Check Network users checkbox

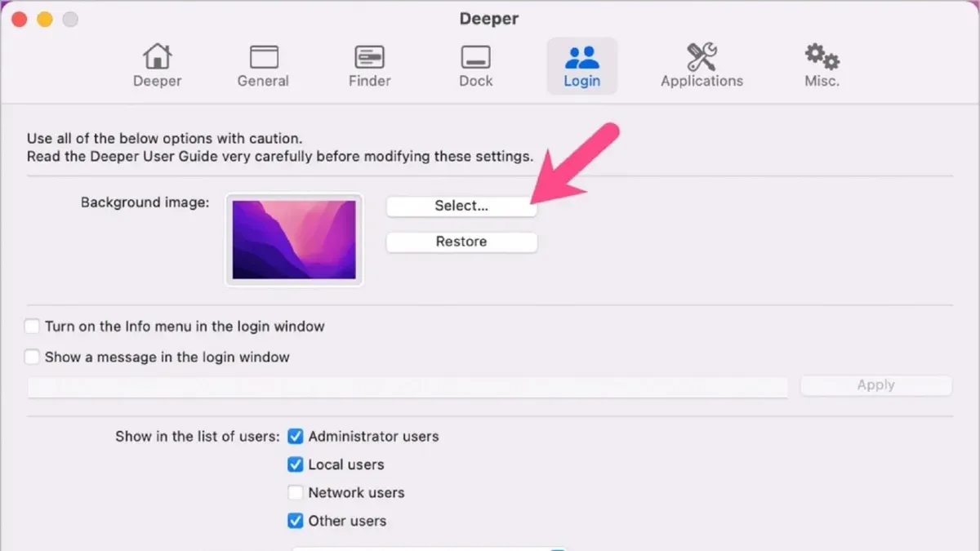295,493
